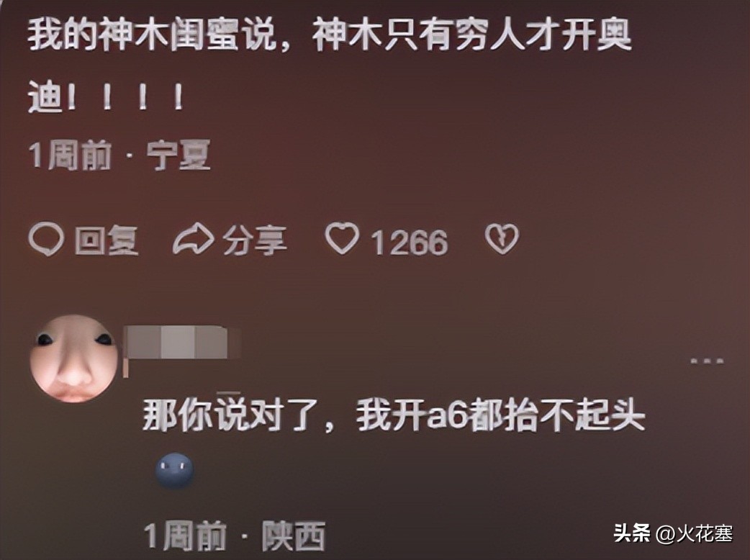Click the 1266 like count
750x560 pixels.
click(x=410, y=243)
